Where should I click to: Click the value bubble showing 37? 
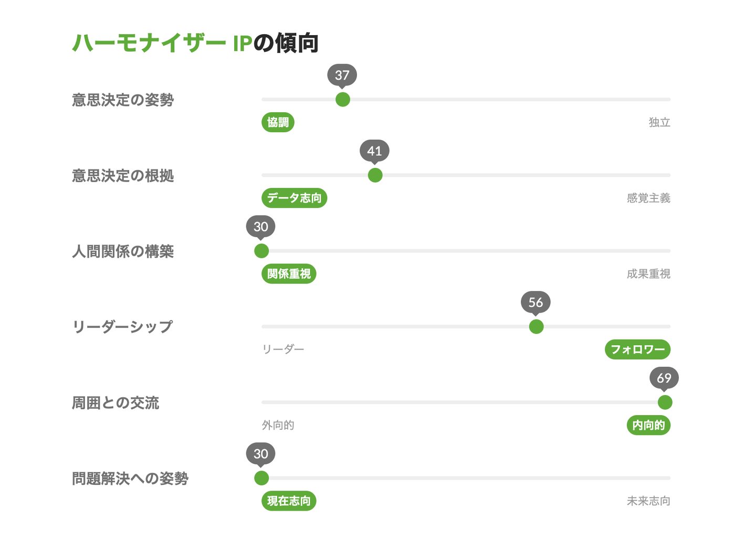(x=342, y=75)
